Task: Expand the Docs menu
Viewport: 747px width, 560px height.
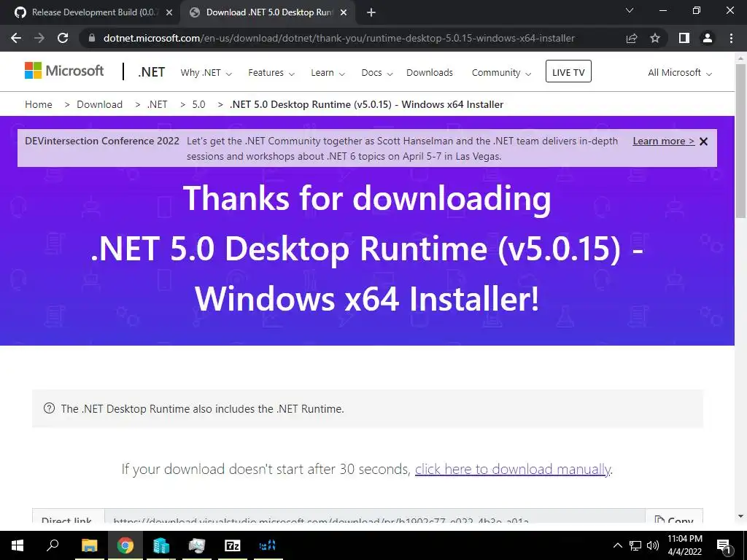Action: click(377, 73)
